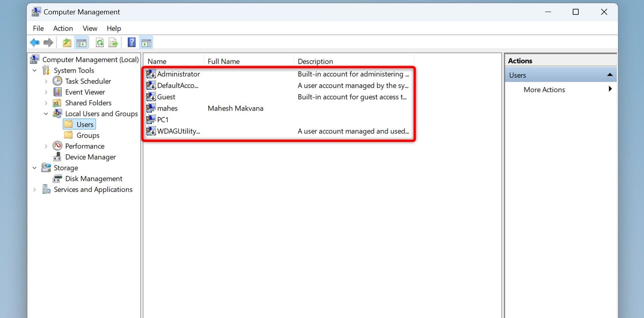The height and width of the screenshot is (318, 644).
Task: Click More Actions in Actions pane
Action: 544,90
